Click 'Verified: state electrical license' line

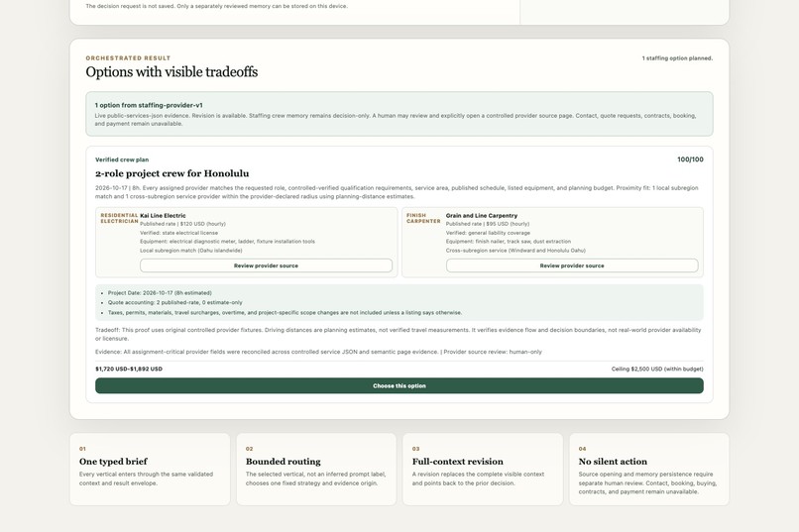click(x=178, y=233)
